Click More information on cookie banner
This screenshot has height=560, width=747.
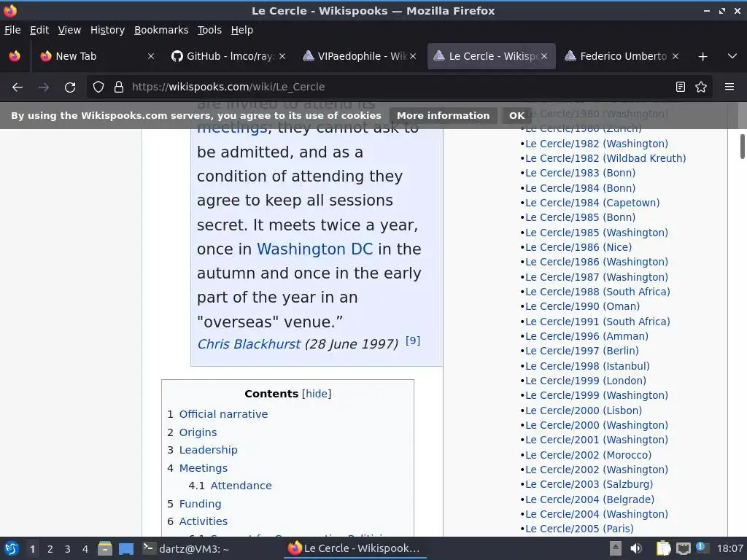[x=443, y=116]
